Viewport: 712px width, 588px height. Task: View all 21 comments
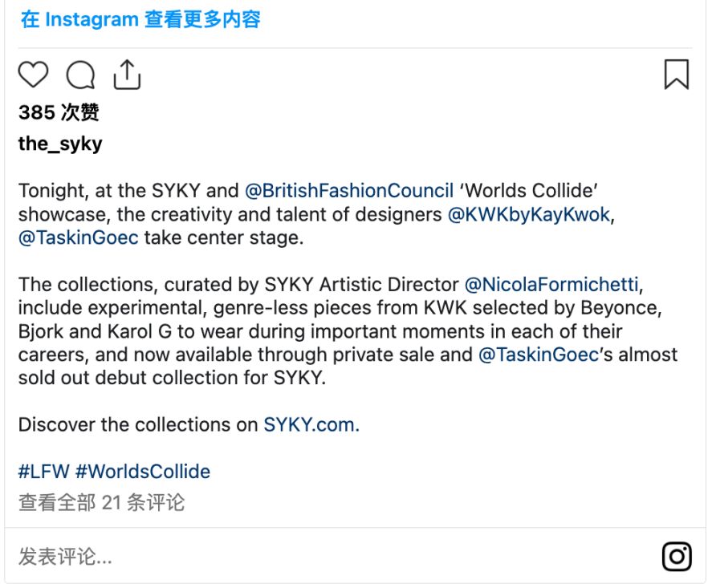100,501
